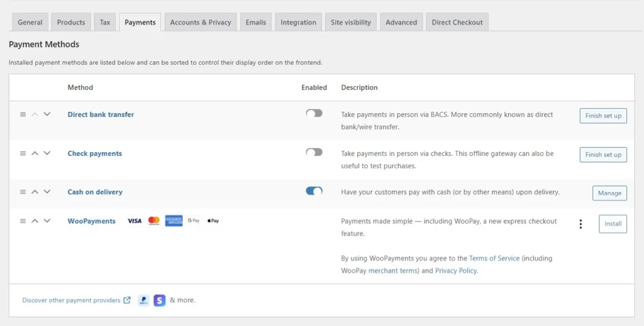Switch to the Accounts & Privacy tab
Viewport: 644px width, 326px height.
(x=201, y=22)
